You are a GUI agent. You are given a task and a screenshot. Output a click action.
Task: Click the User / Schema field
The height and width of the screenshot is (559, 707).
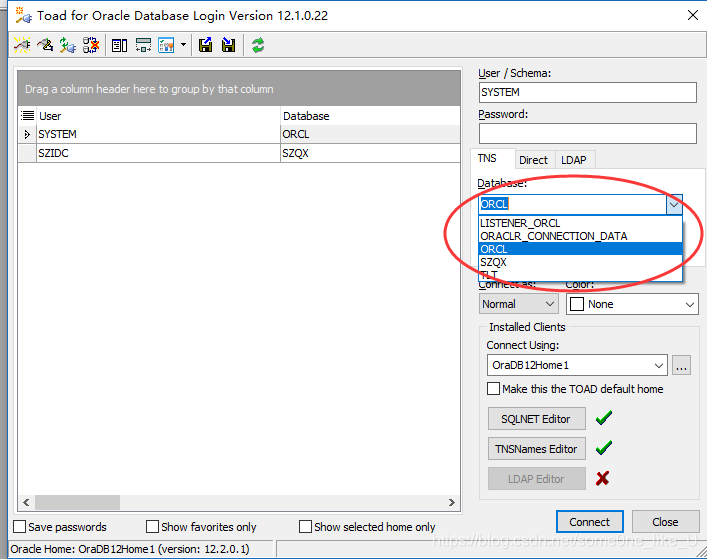588,92
